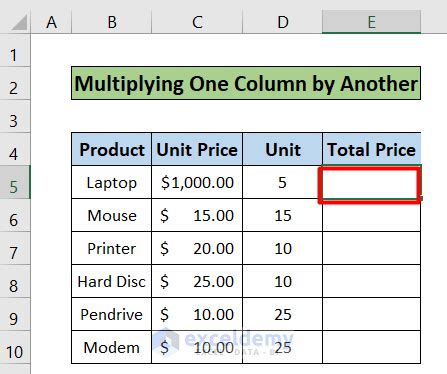Select the '$25.00' unit price cell
447x374 pixels.
pos(197,281)
